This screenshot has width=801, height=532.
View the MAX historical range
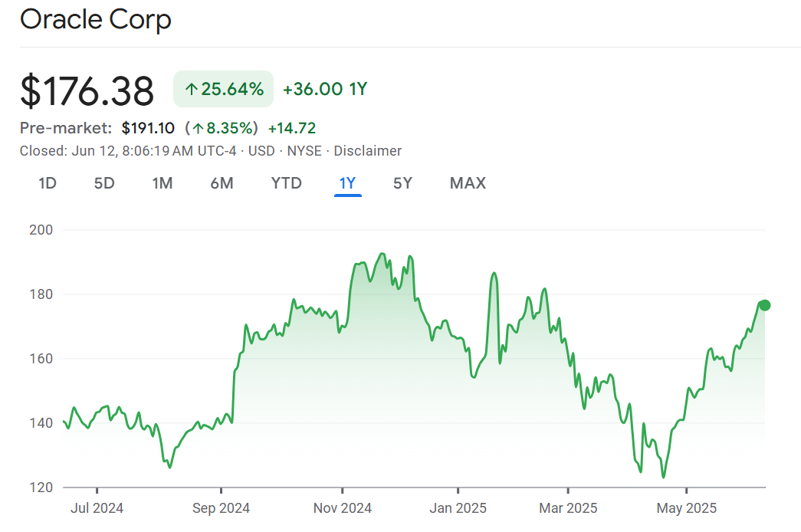(468, 183)
